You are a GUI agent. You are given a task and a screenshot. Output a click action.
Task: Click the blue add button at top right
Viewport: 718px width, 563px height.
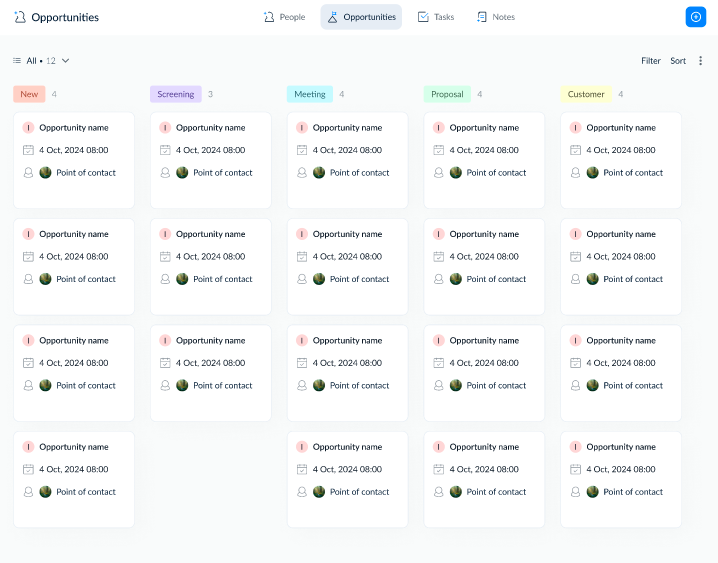(x=695, y=17)
